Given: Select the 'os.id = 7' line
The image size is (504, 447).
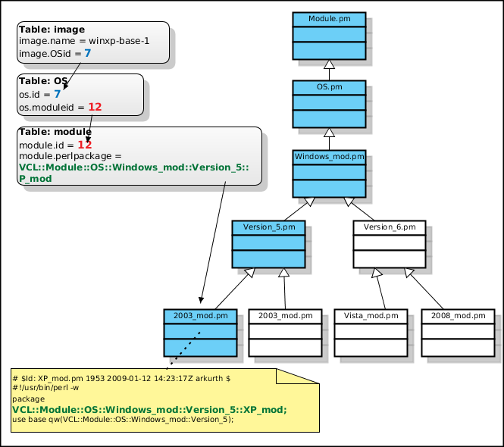Looking at the screenshot, I should (x=39, y=94).
